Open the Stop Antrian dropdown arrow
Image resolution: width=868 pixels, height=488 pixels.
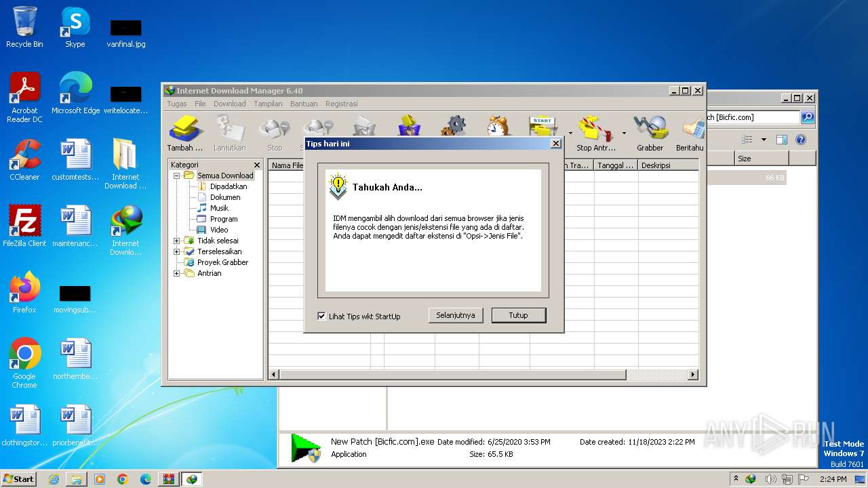pyautogui.click(x=624, y=133)
